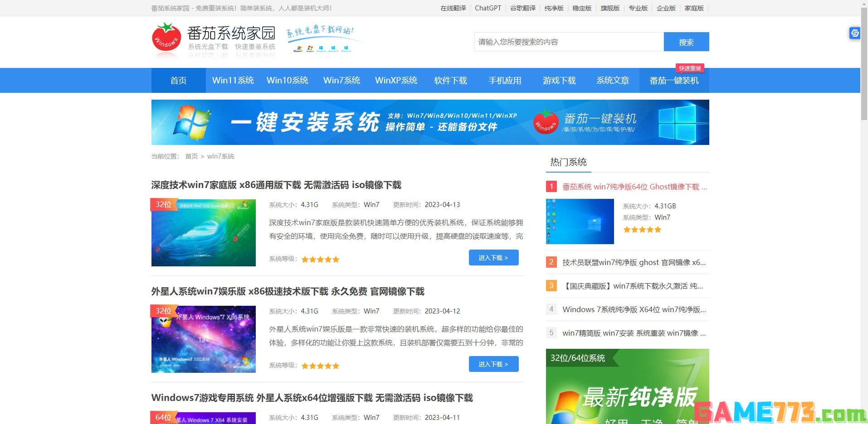Open hot item win7精简版 win7安装
The width and height of the screenshot is (868, 424).
click(x=634, y=333)
